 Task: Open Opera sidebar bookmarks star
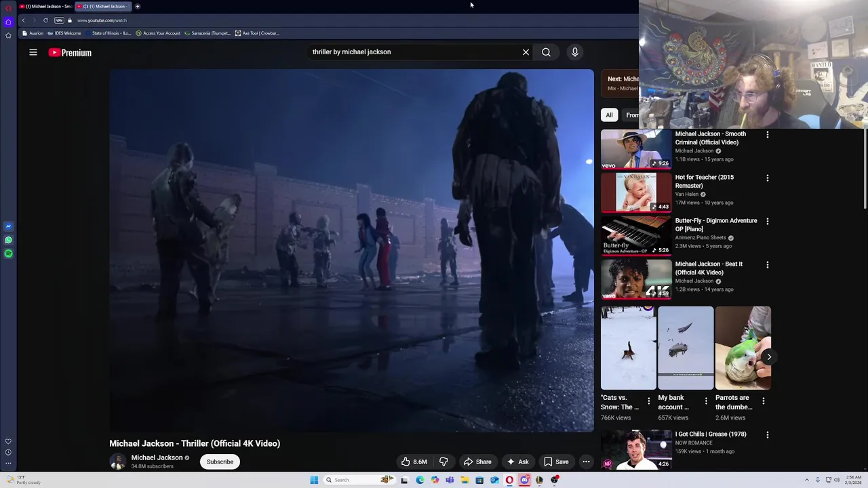coord(8,35)
